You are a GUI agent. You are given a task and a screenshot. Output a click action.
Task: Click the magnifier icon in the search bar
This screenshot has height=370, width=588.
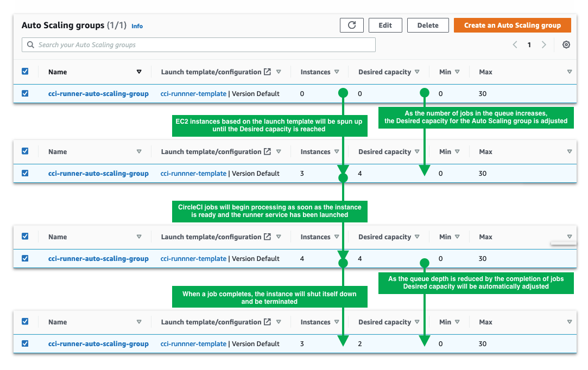coord(30,44)
